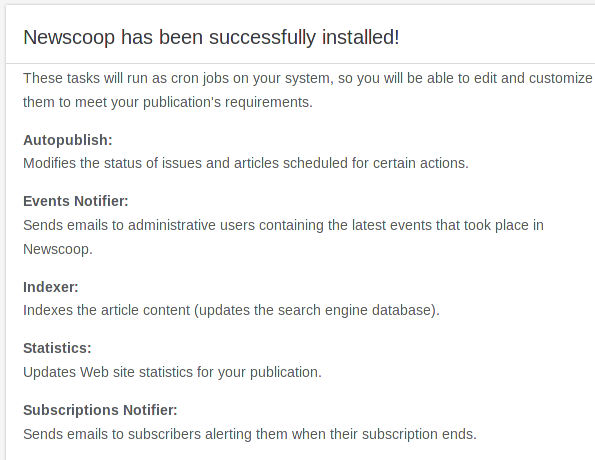595x460 pixels.
Task: Click the word 'installed!' in the title
Action: (x=360, y=38)
